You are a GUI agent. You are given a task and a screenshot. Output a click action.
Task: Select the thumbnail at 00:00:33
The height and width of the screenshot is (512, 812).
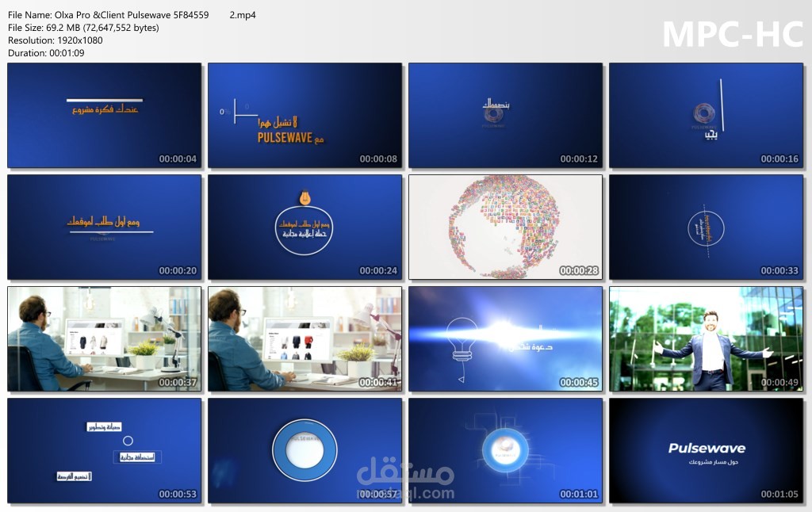tap(706, 227)
